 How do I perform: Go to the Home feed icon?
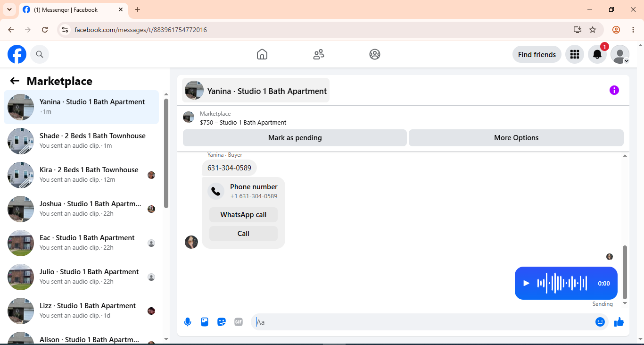coord(262,54)
